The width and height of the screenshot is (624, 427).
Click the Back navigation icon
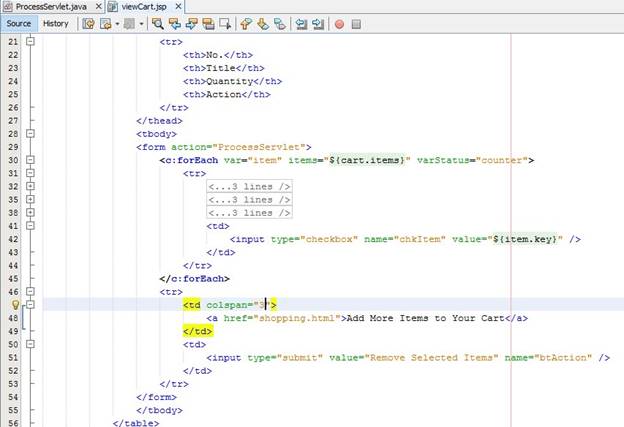106,24
